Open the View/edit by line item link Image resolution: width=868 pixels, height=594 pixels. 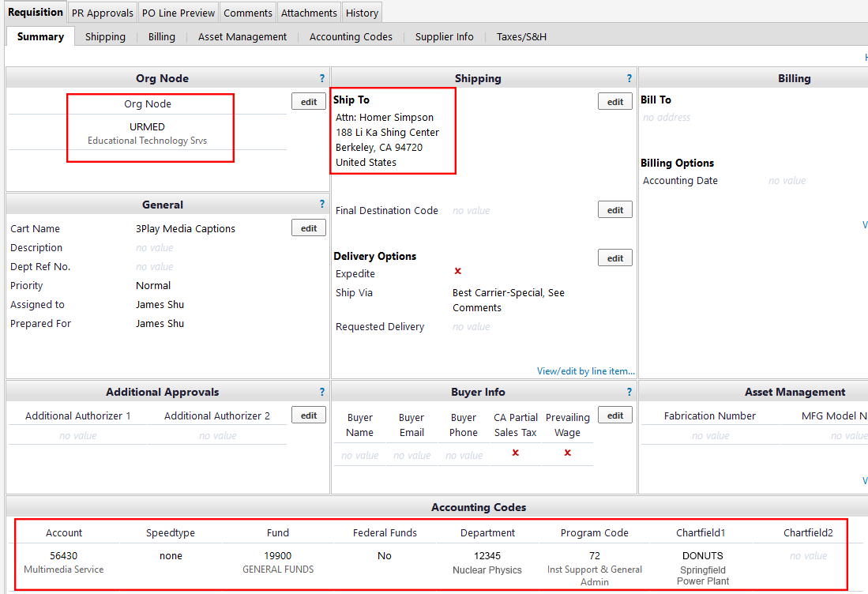coord(585,371)
